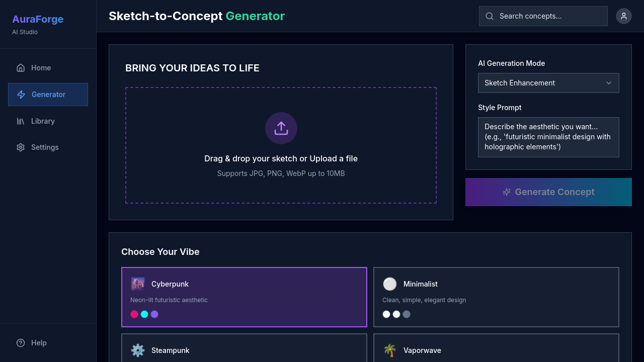Click the upload arrow icon in the drop zone
The image size is (644, 362).
click(x=281, y=128)
